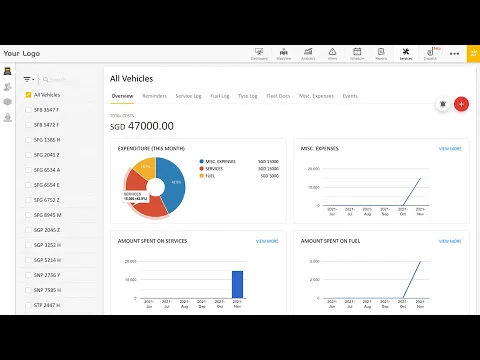This screenshot has width=480, height=360.
Task: Click the red Services legend dot
Action: point(201,169)
